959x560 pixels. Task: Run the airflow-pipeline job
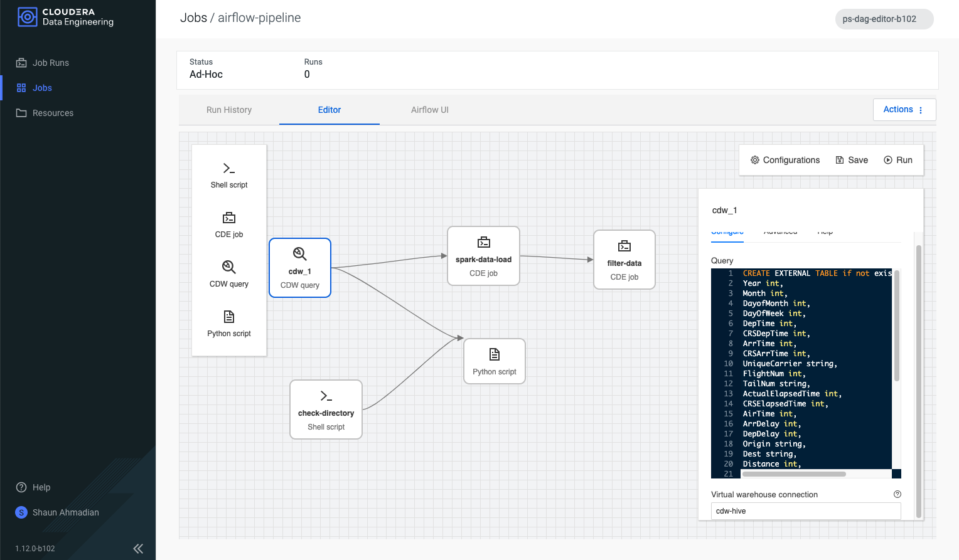pos(898,160)
